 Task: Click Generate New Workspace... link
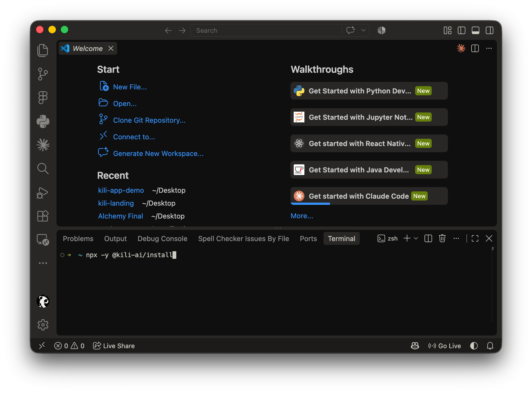158,154
